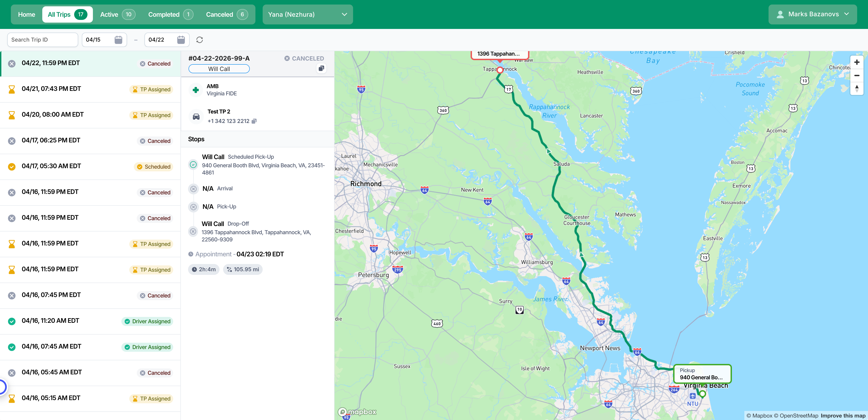Viewport: 868px width, 420px height.
Task: Click the Pickup 940 General Bo... map label
Action: point(702,374)
